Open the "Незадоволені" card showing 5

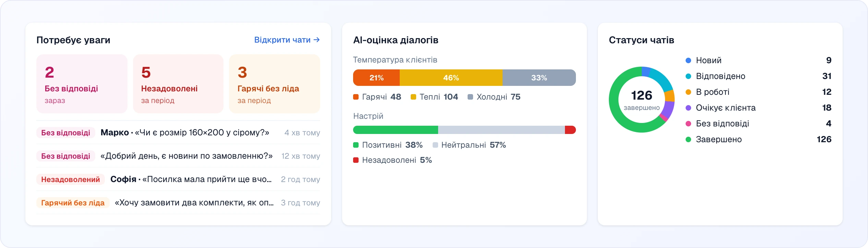click(x=178, y=84)
